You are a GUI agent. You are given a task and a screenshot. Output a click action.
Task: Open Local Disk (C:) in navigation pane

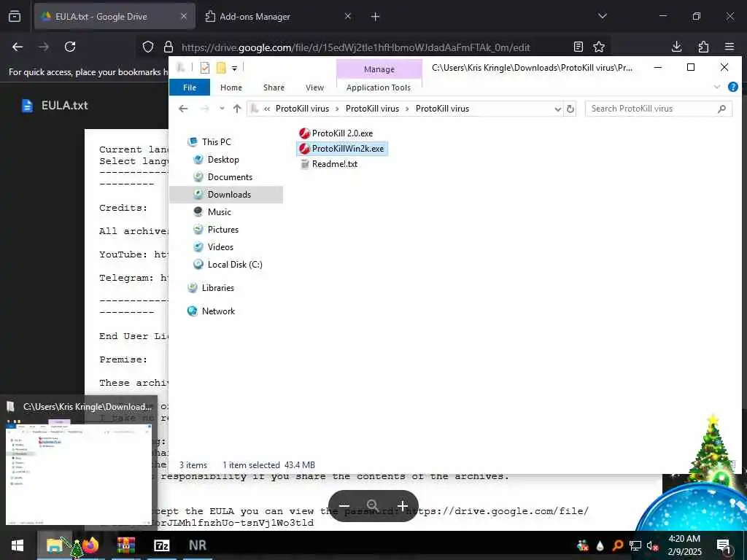228,265
